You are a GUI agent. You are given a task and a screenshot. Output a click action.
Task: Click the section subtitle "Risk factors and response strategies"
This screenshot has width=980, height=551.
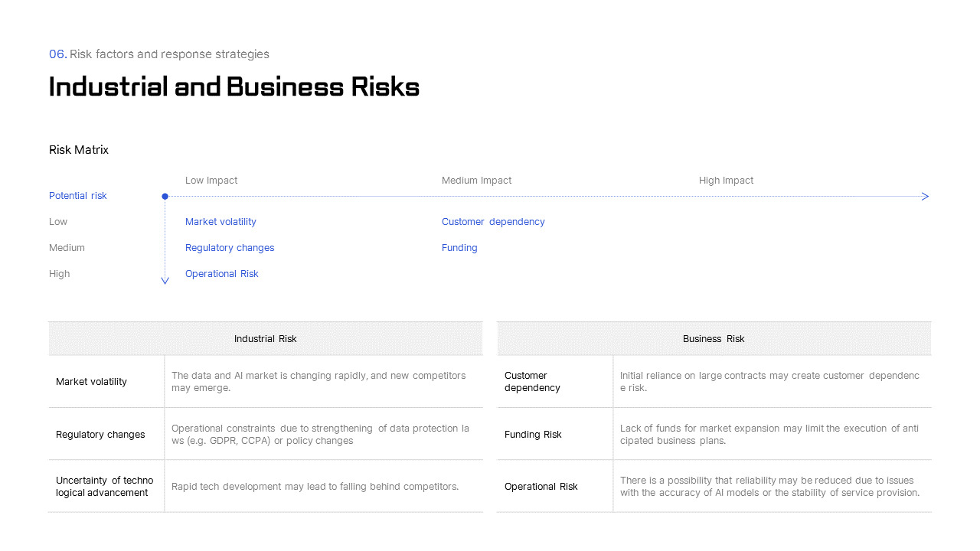coord(169,54)
